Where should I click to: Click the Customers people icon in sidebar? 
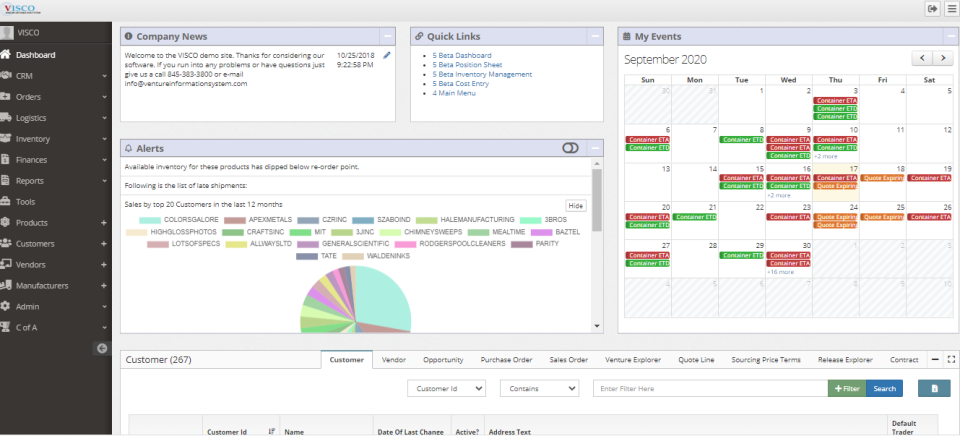(x=6, y=243)
